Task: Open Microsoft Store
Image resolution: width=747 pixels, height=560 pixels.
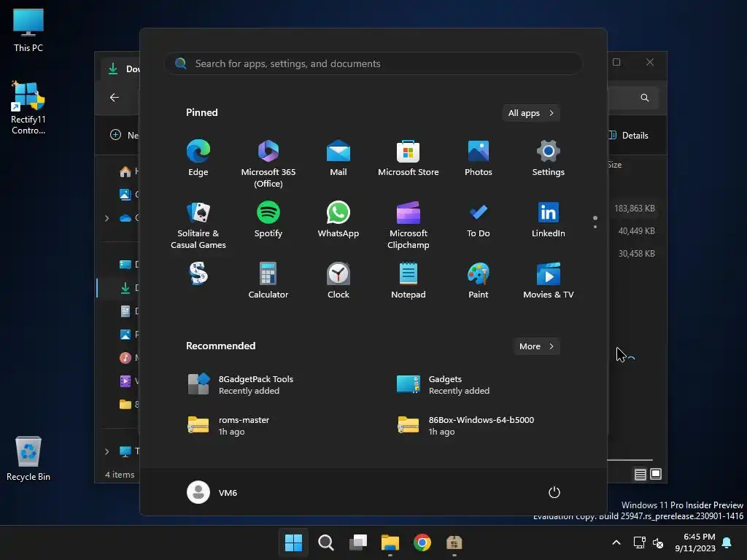Action: click(409, 158)
